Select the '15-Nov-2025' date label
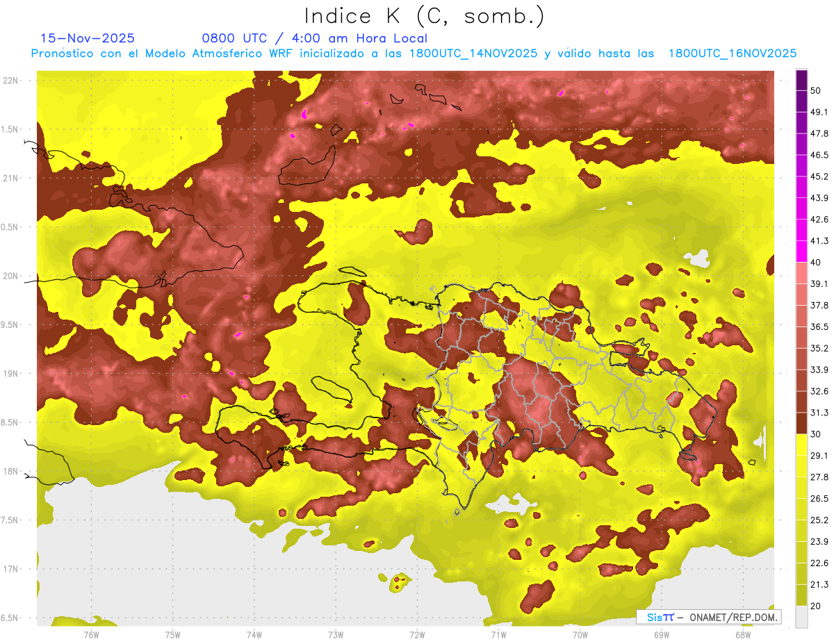The height and width of the screenshot is (644, 834). coord(88,38)
